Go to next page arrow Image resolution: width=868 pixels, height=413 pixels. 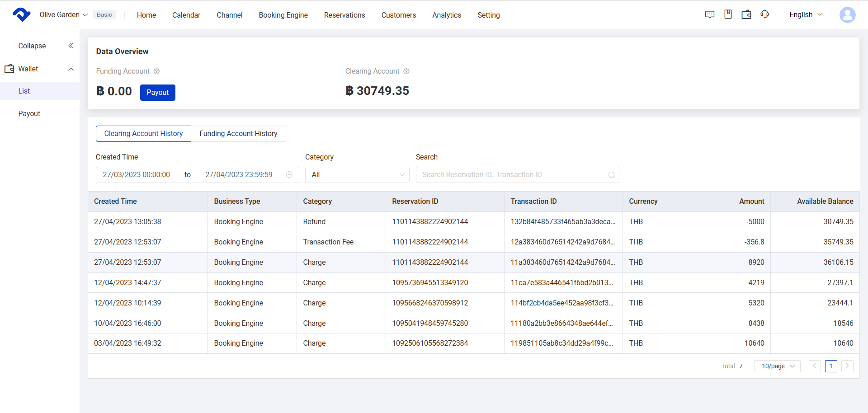[847, 366]
